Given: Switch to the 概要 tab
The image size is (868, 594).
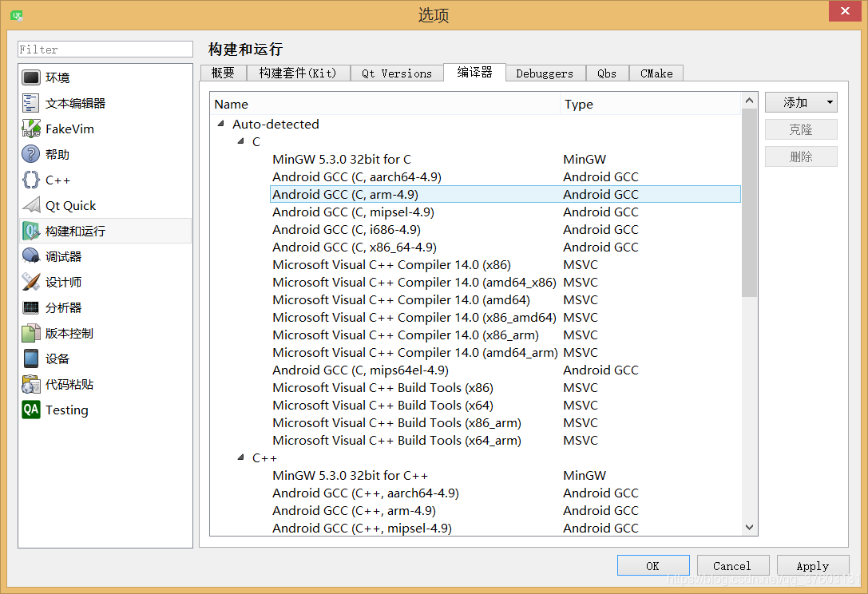Looking at the screenshot, I should click(223, 73).
